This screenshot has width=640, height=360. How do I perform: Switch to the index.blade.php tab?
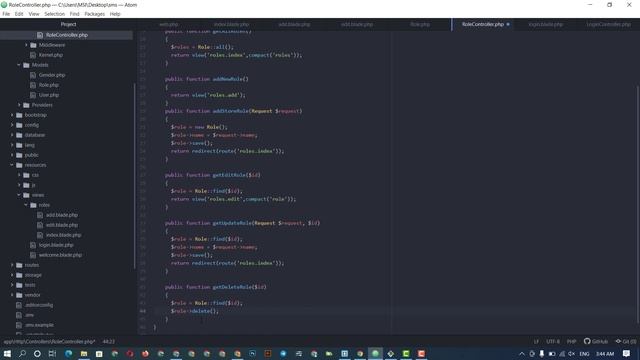[231, 24]
